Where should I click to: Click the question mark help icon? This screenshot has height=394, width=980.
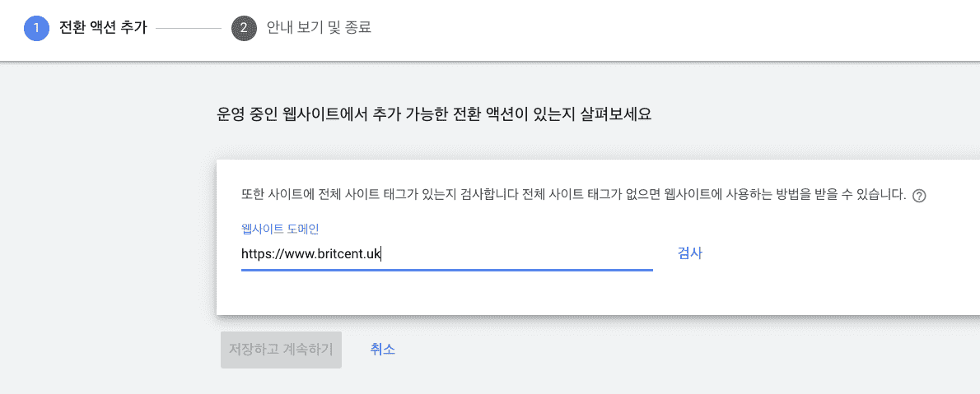point(919,196)
